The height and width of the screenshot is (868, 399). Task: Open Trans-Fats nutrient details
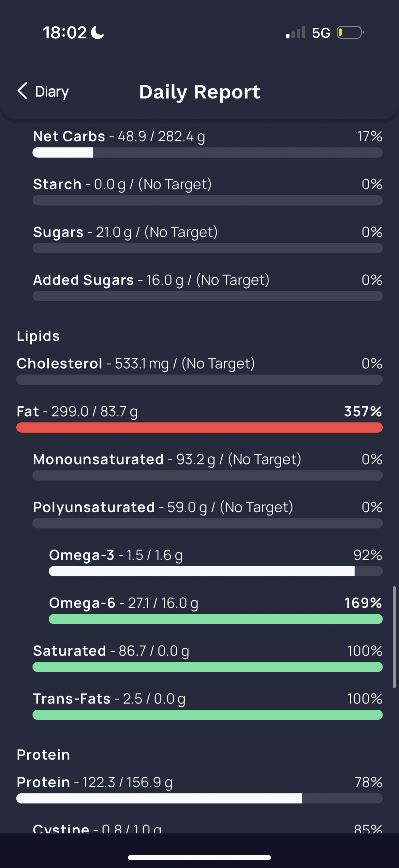(207, 705)
